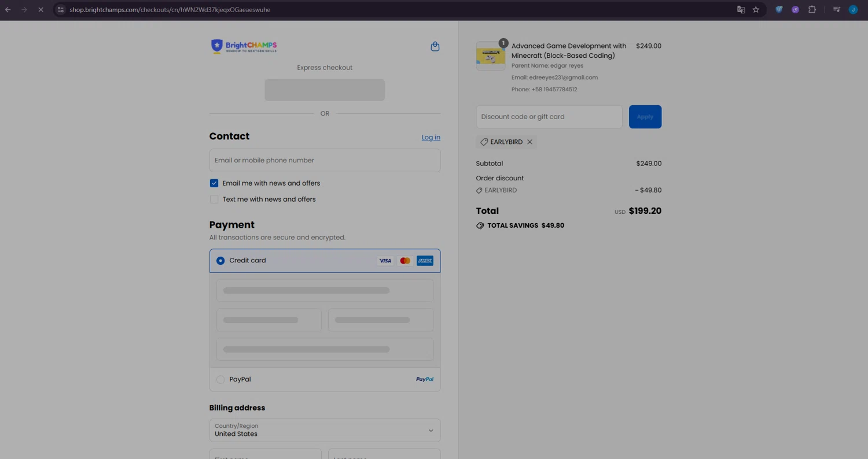Open the browser profile avatar
The height and width of the screenshot is (459, 868).
[853, 10]
